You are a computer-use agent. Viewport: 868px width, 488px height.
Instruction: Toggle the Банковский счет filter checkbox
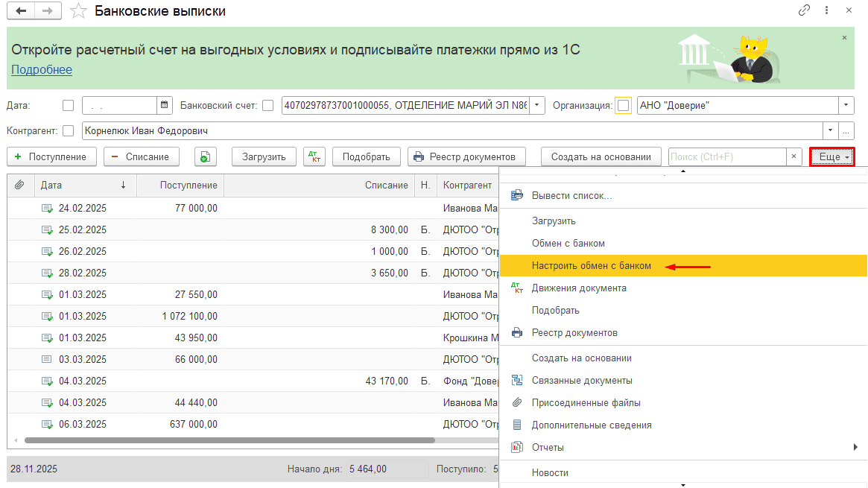click(x=267, y=105)
